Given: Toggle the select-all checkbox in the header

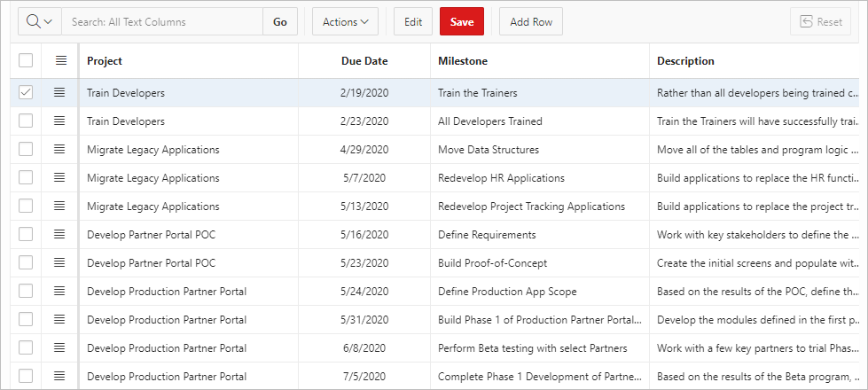Looking at the screenshot, I should (x=26, y=61).
